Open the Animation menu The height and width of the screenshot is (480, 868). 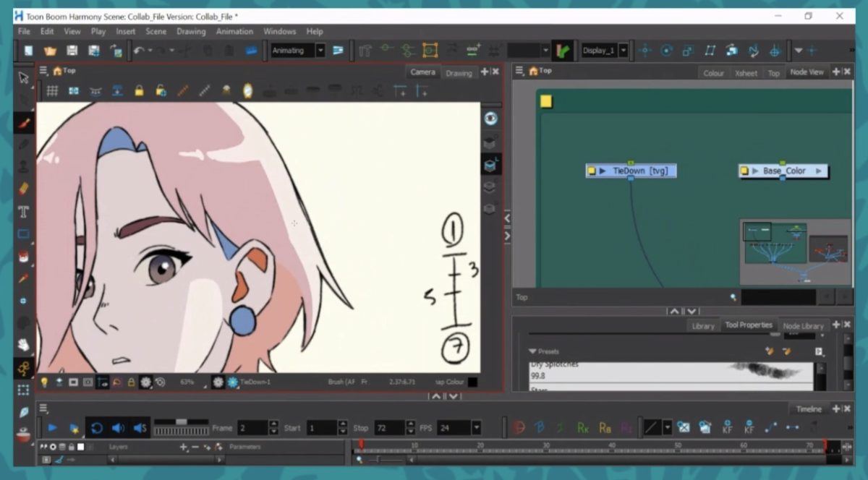click(x=234, y=32)
